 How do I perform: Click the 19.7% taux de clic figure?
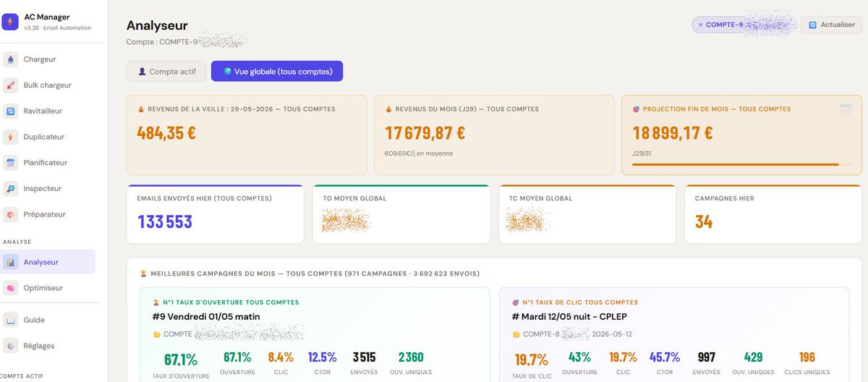(x=532, y=360)
